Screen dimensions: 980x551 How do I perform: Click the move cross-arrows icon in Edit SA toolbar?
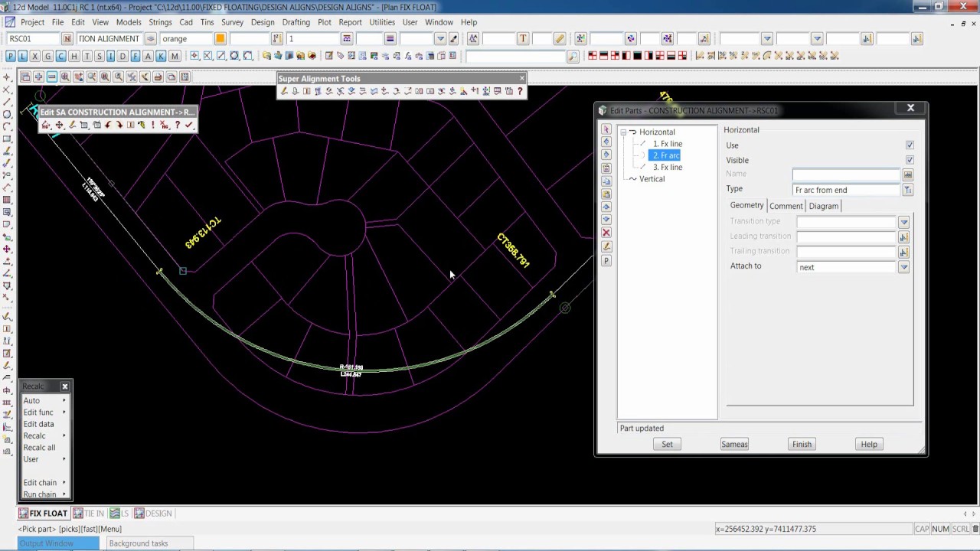click(59, 125)
